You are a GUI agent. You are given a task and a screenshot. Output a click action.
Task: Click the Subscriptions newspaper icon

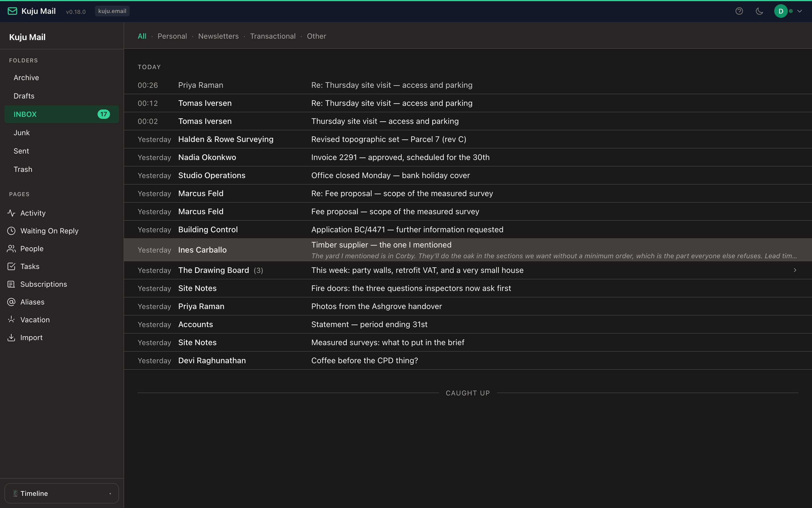tap(11, 284)
